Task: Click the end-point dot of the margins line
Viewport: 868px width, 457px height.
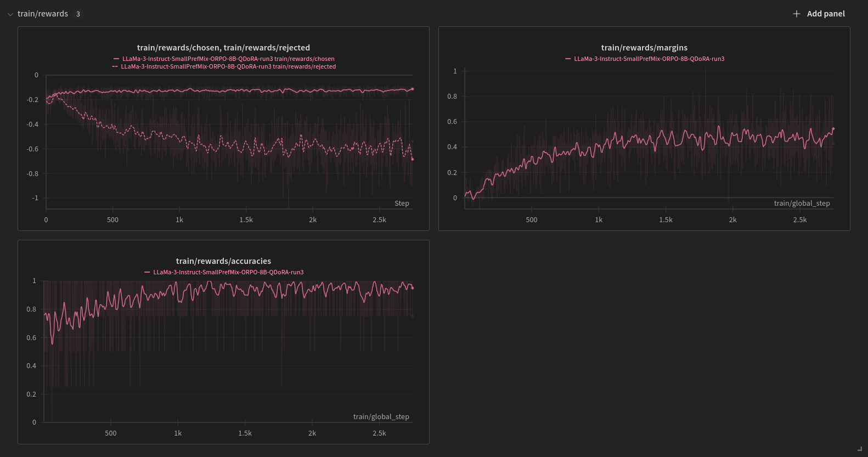Action: click(833, 129)
